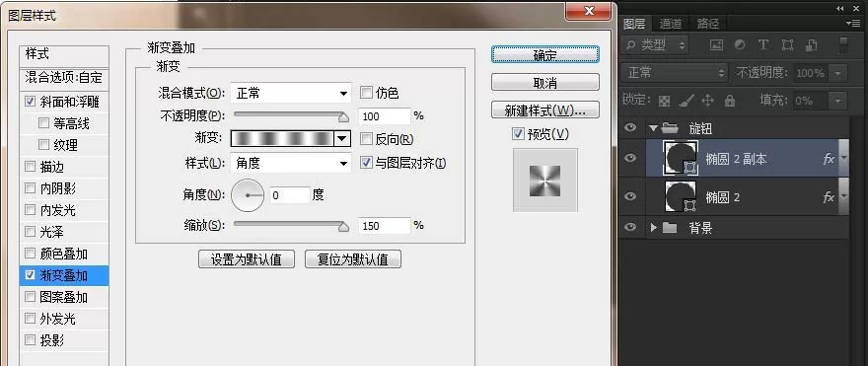Hide the 椭圆 2 副本 layer eye
The width and height of the screenshot is (868, 366).
630,159
